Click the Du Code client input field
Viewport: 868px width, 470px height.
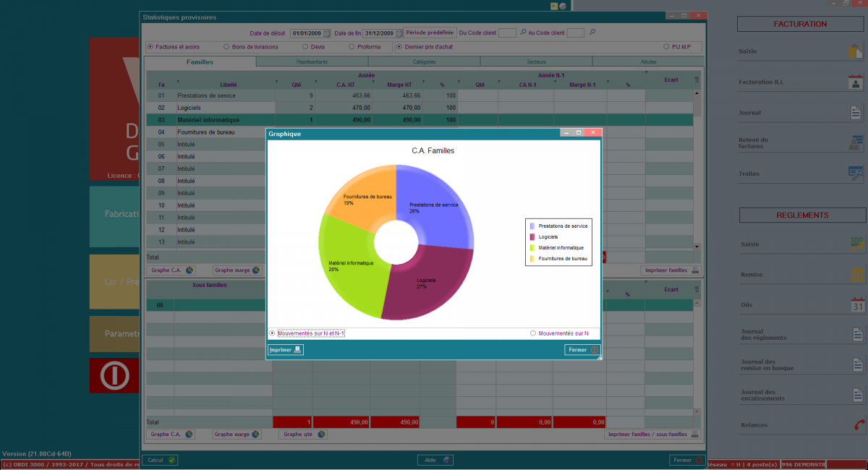[508, 33]
